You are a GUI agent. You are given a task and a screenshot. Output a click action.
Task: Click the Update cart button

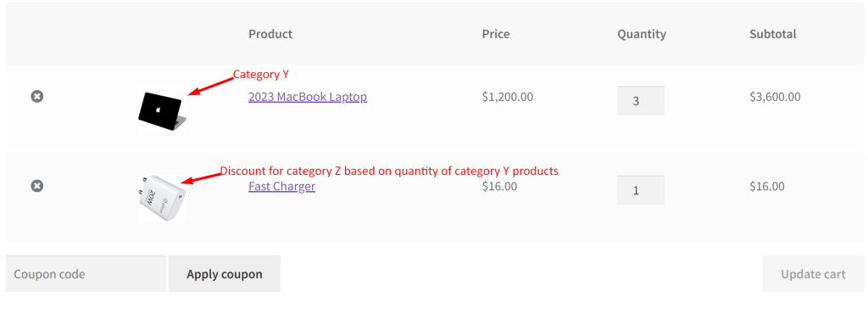pos(813,273)
